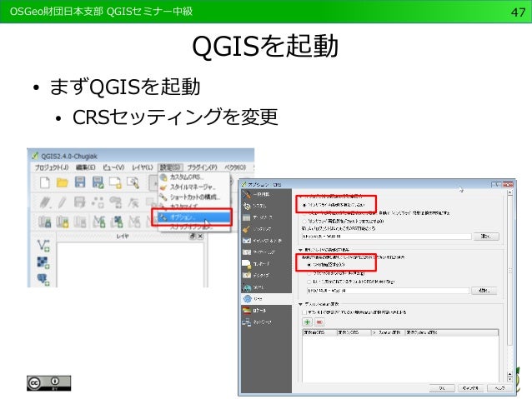Close the レイヤ panel with X icon

[200, 237]
